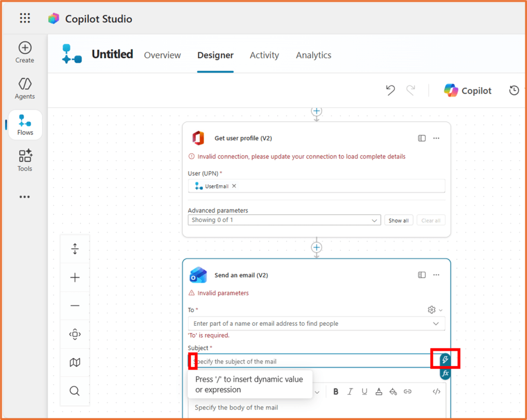
Task: Open the expression editor via fx icon
Action: (445, 374)
